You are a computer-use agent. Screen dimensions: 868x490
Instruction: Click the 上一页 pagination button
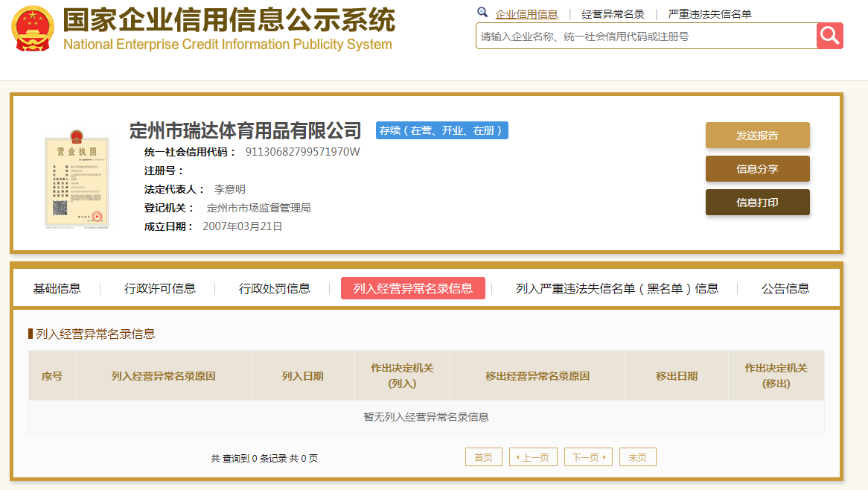[533, 456]
